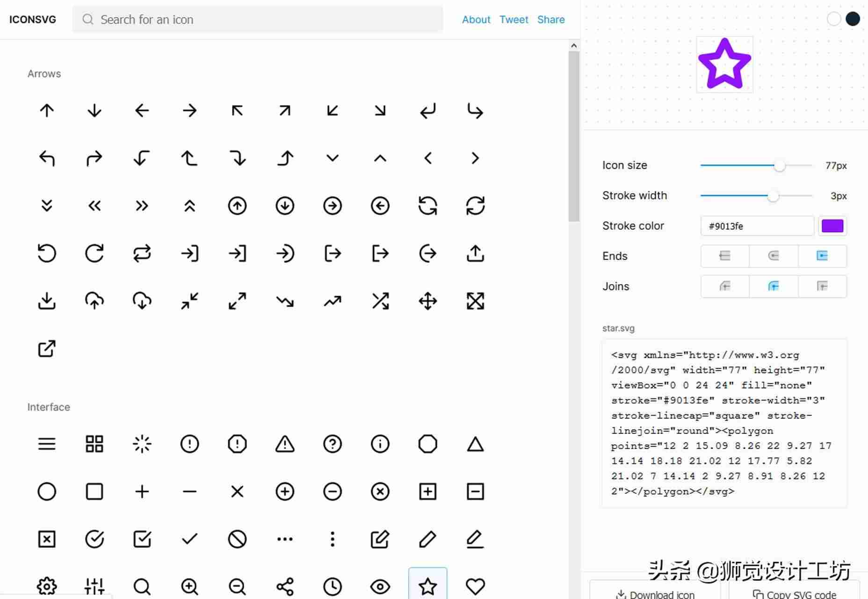The width and height of the screenshot is (868, 599).
Task: Choose the arrow-up-in-circle icon
Action: coord(237,206)
